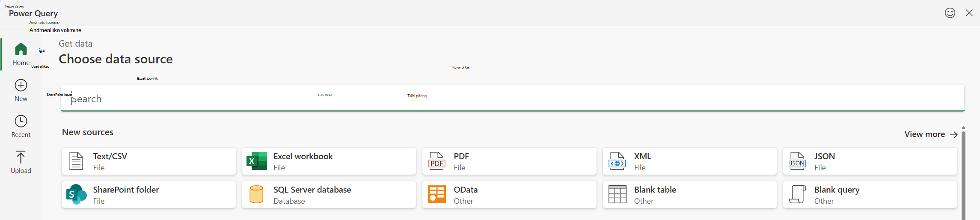Viewport: 980px width, 220px height.
Task: Choose the PDF file icon
Action: coord(437,161)
